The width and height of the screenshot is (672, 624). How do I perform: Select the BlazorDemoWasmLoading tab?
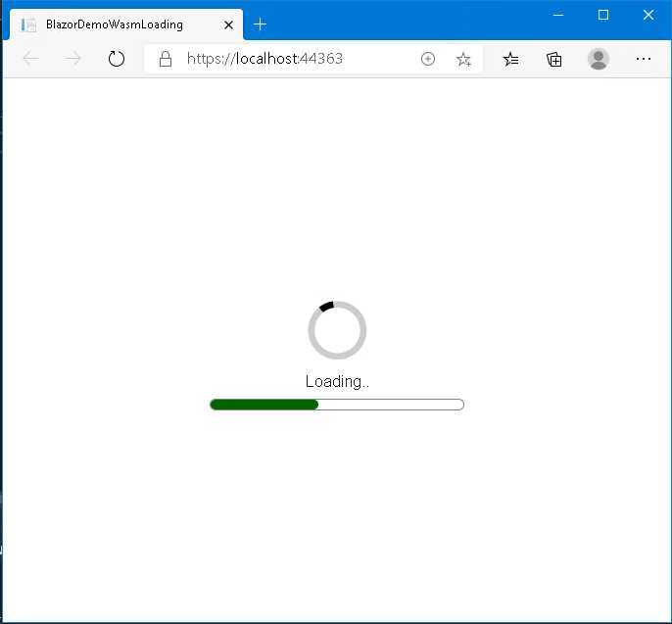point(126,24)
